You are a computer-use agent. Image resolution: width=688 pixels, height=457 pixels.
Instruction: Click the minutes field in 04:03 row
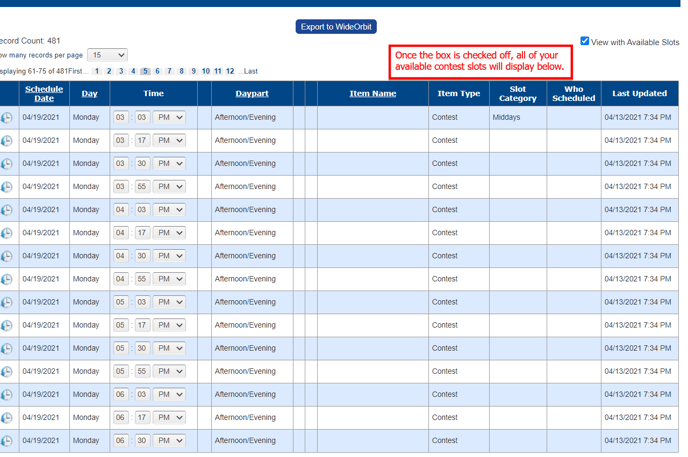click(x=143, y=210)
